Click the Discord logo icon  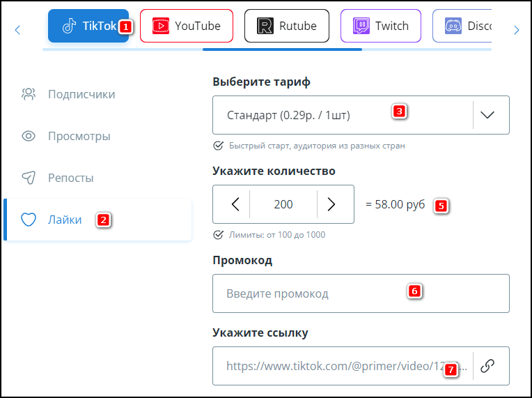point(453,26)
